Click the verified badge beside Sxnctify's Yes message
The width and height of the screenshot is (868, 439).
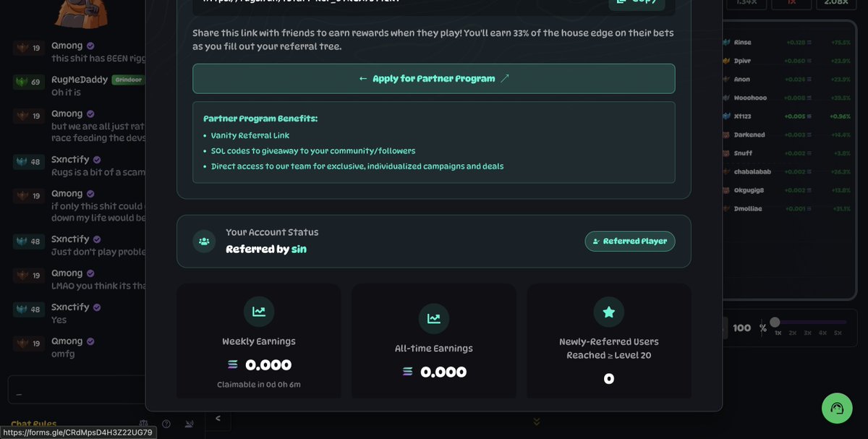tap(96, 307)
